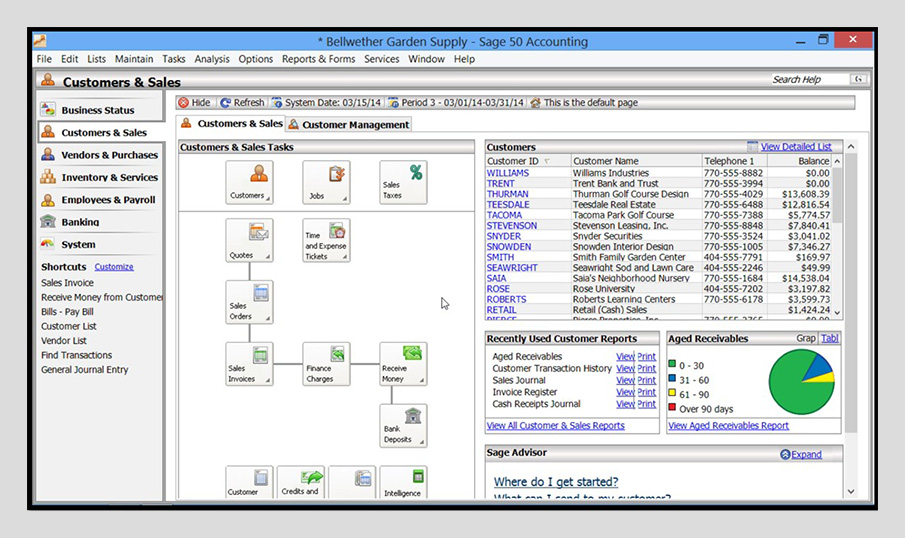View the Invoice Register report
The height and width of the screenshot is (538, 905).
click(626, 392)
